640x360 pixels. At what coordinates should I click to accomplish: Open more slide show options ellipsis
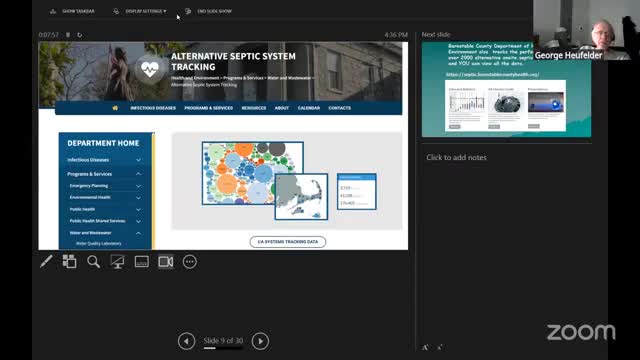coord(190,262)
